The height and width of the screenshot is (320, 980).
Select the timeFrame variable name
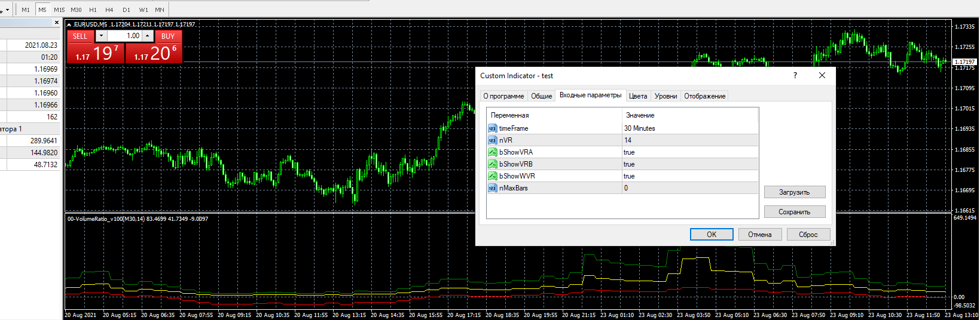tap(514, 128)
